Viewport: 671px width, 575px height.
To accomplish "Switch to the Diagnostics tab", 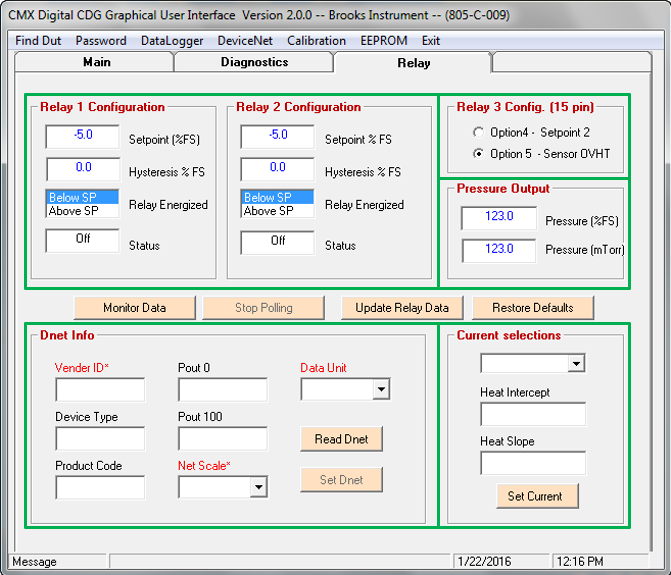I will pos(254,62).
